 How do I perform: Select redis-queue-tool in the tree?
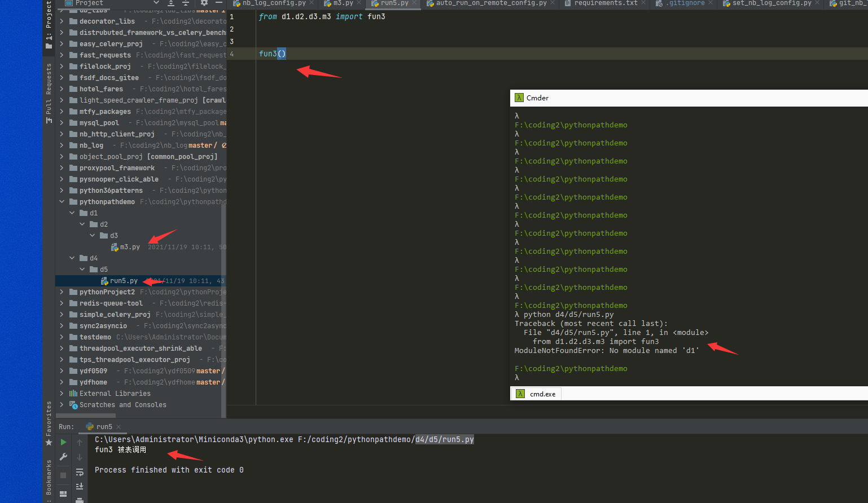pos(111,303)
